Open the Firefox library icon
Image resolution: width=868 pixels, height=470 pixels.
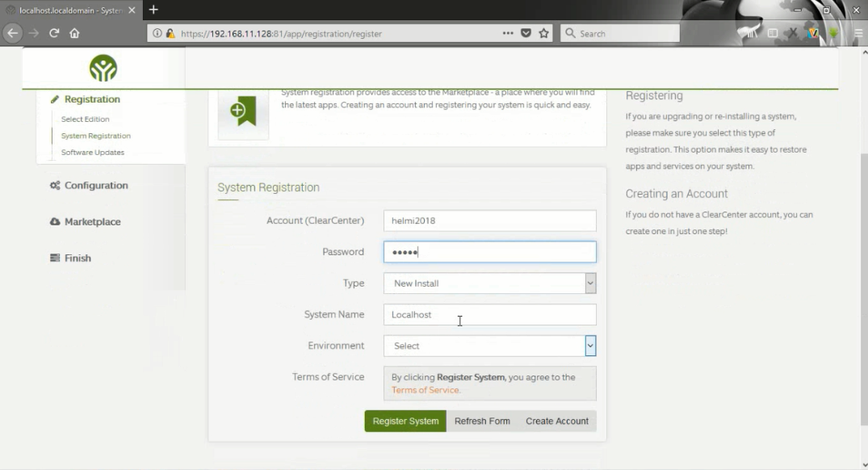(x=751, y=33)
